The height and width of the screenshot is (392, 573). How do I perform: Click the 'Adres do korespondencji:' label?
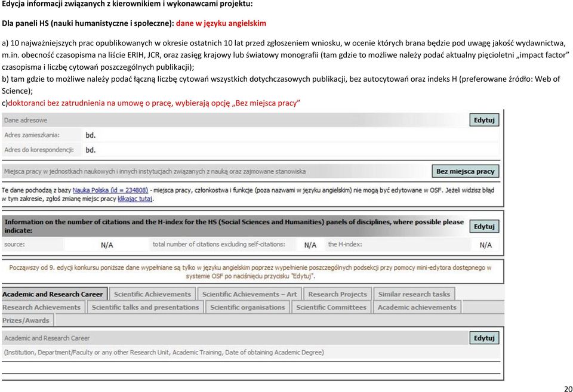pyautogui.click(x=39, y=150)
